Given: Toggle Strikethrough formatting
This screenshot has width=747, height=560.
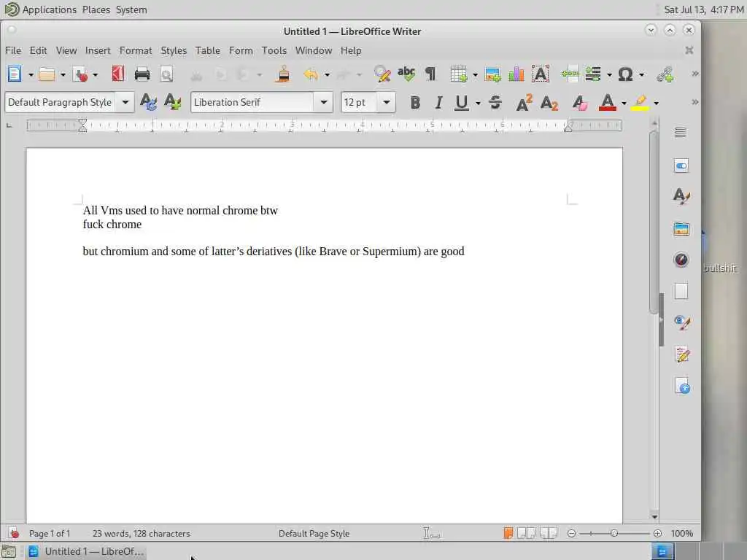Looking at the screenshot, I should coord(495,102).
